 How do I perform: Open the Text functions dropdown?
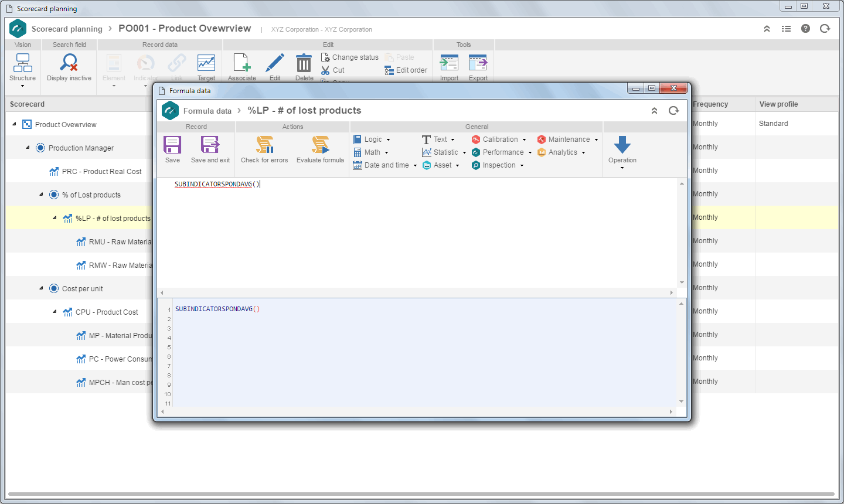[438, 139]
